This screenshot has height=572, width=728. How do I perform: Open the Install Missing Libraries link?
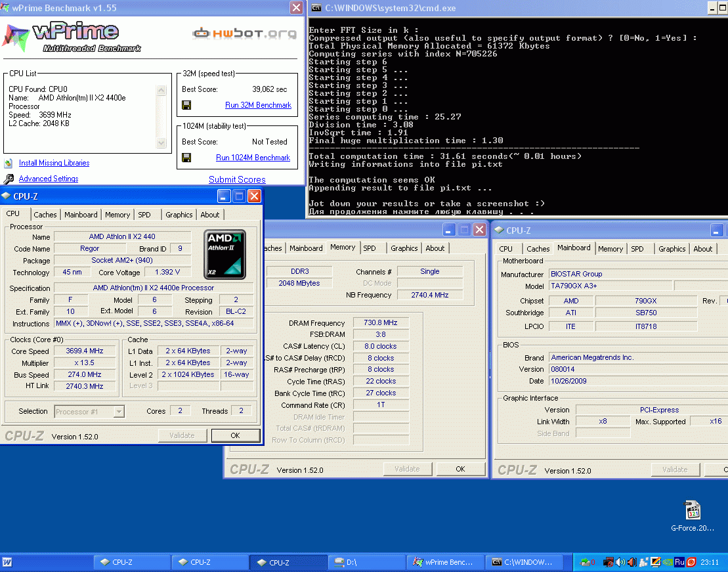pos(54,163)
